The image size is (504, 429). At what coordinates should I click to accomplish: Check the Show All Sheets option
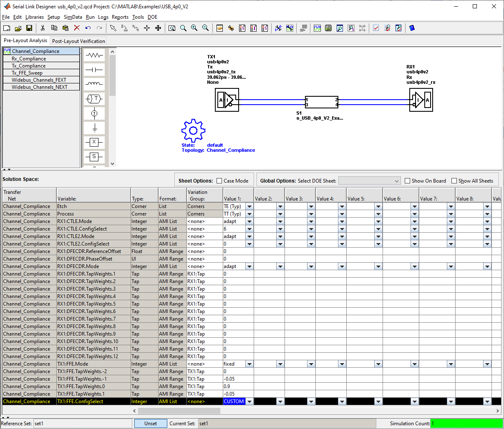pyautogui.click(x=454, y=181)
